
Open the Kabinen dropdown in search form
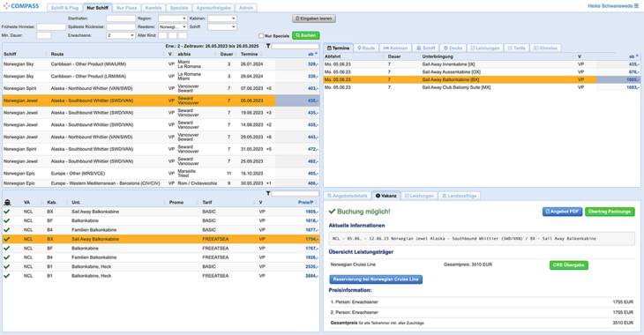221,19
